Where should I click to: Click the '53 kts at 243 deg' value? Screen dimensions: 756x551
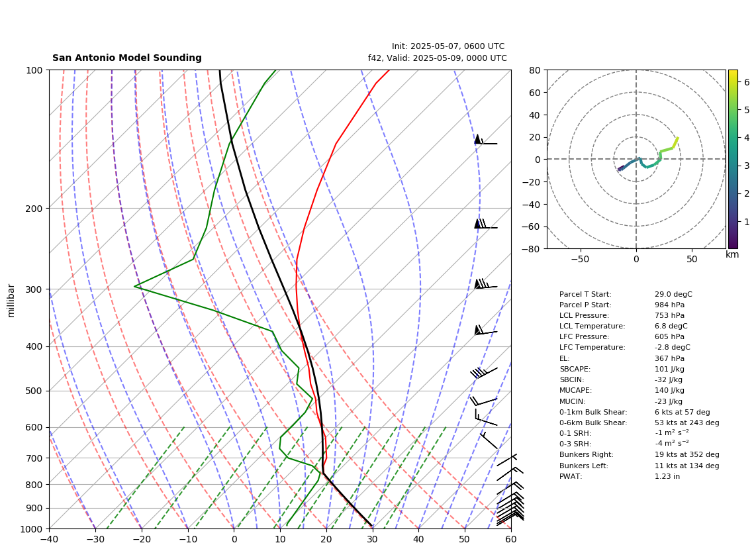tap(687, 423)
